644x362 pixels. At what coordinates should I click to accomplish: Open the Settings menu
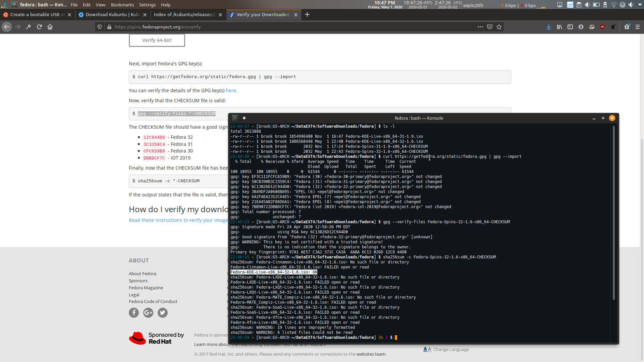tap(147, 4)
